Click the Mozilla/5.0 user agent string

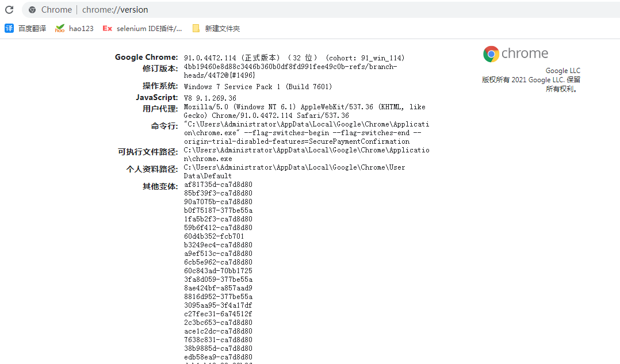click(304, 111)
